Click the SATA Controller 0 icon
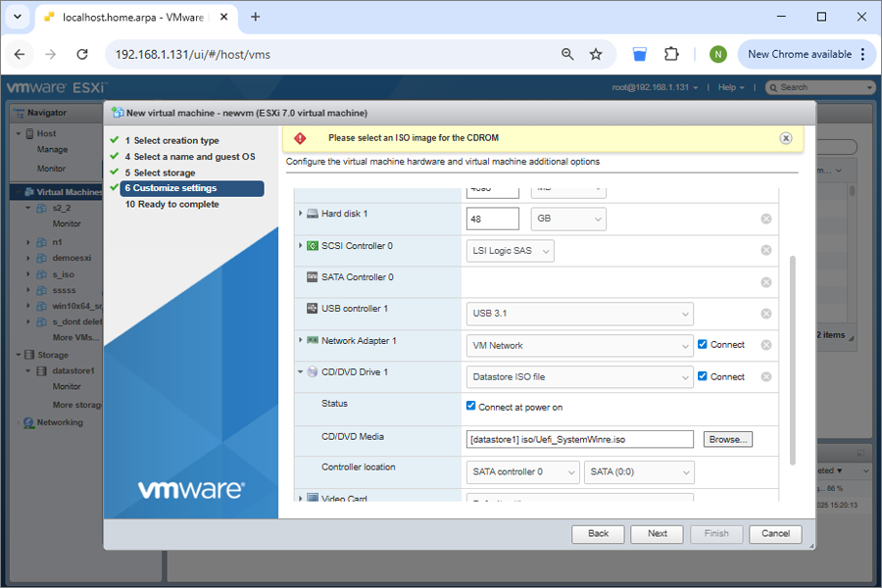Viewport: 882px width, 588px height. coord(313,276)
